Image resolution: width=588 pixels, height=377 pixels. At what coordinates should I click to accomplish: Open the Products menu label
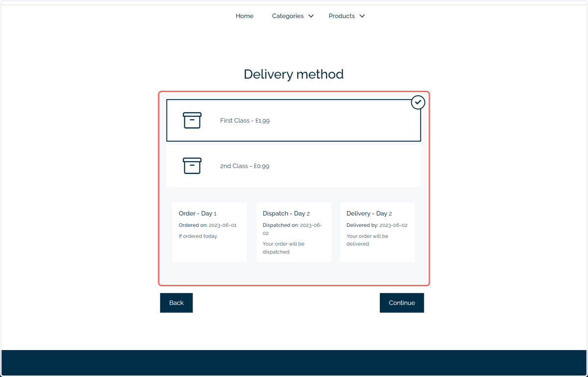(342, 16)
